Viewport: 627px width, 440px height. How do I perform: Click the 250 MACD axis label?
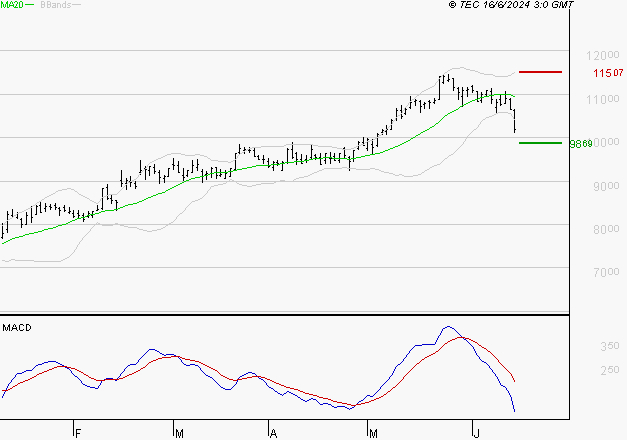pos(610,370)
